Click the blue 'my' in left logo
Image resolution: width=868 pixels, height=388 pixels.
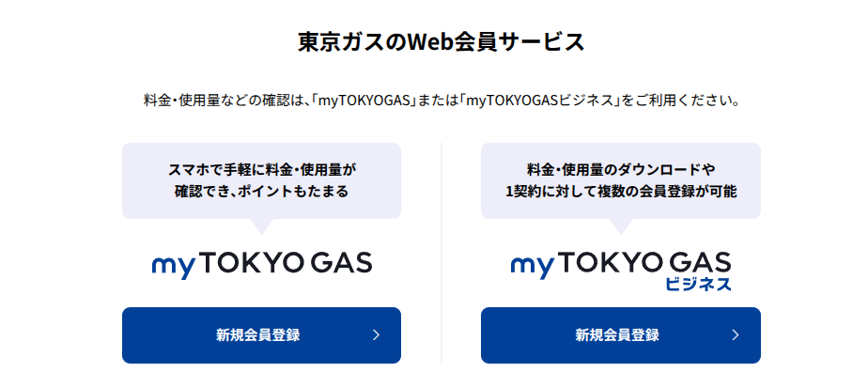pyautogui.click(x=174, y=266)
